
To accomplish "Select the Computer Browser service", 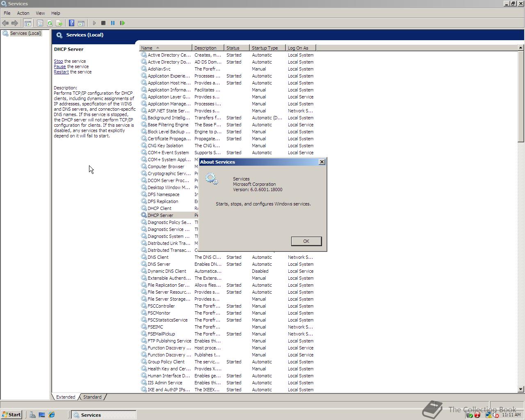I will (x=166, y=167).
